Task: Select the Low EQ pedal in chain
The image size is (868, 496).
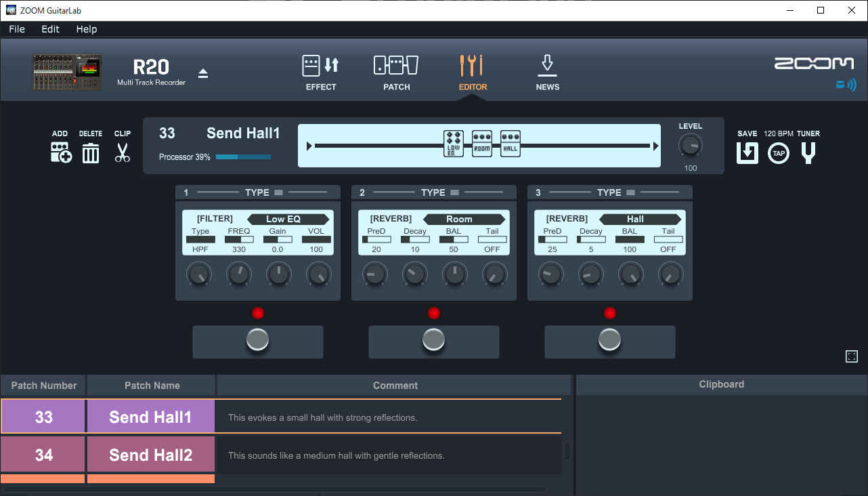Action: pos(454,144)
